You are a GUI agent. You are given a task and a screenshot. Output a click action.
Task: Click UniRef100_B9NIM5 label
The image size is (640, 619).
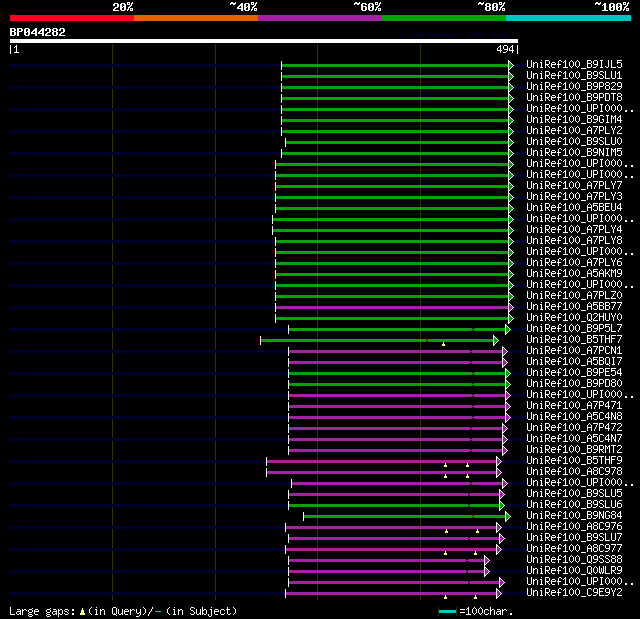(x=574, y=153)
